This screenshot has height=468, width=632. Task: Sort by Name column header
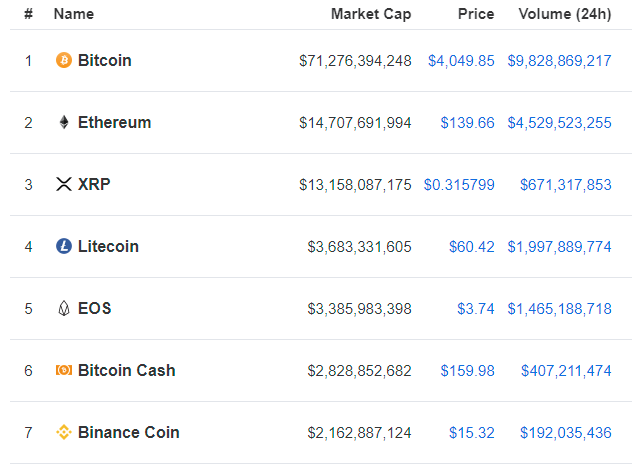tap(74, 14)
